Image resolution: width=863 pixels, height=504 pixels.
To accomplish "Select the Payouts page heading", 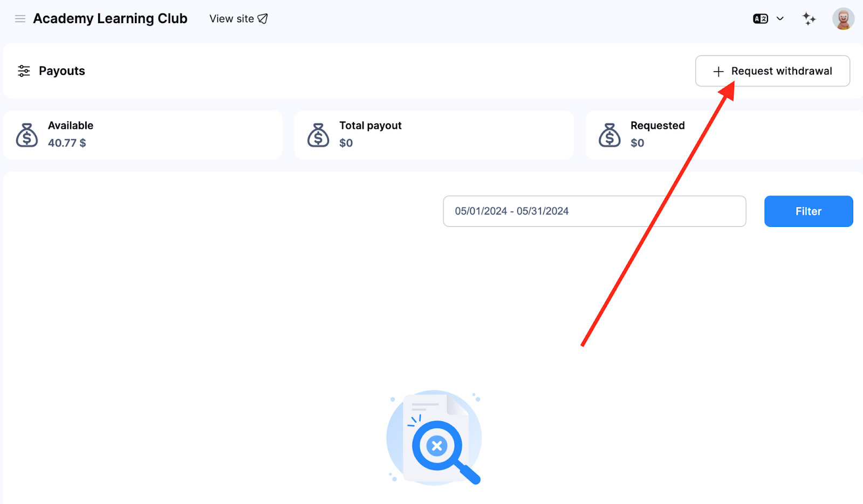I will coord(62,71).
